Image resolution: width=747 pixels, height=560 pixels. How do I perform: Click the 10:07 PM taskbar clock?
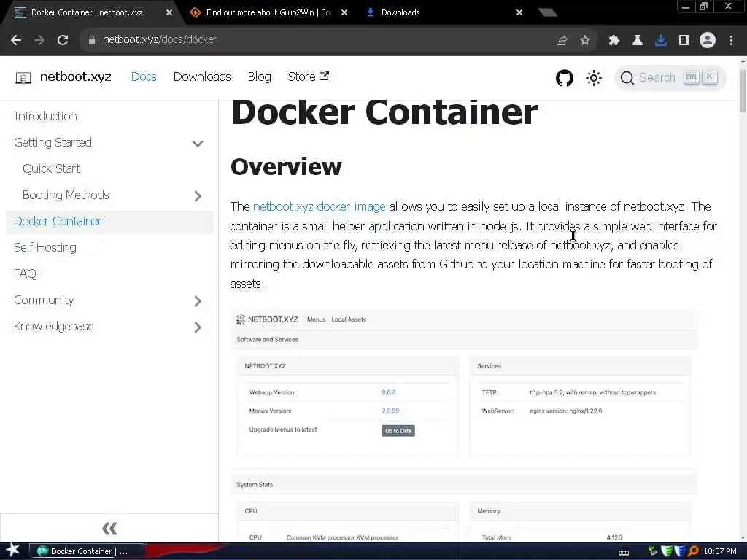click(720, 551)
